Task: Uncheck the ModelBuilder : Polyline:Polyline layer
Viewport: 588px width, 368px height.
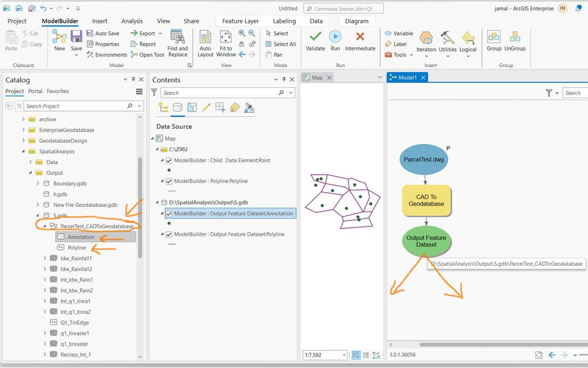Action: pyautogui.click(x=169, y=181)
